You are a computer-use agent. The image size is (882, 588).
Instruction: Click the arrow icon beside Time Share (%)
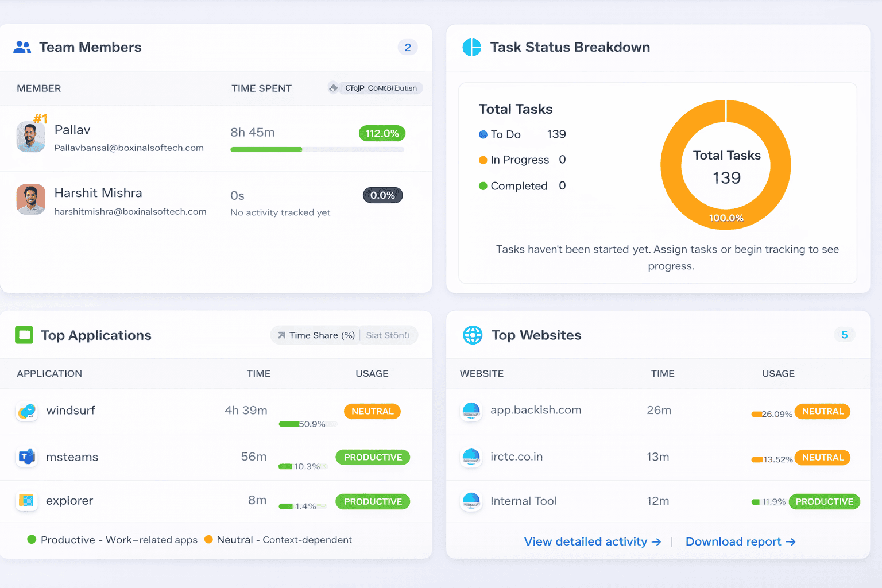[281, 335]
